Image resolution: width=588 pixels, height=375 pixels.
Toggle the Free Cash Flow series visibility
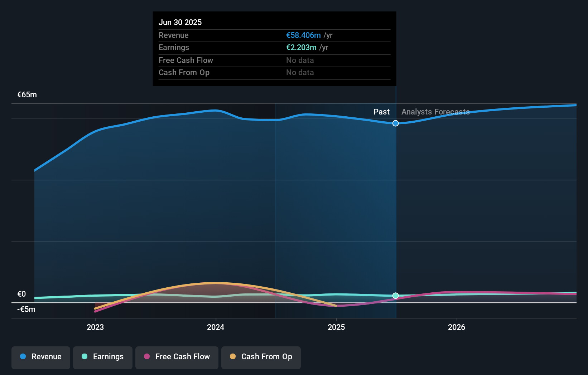pyautogui.click(x=177, y=357)
